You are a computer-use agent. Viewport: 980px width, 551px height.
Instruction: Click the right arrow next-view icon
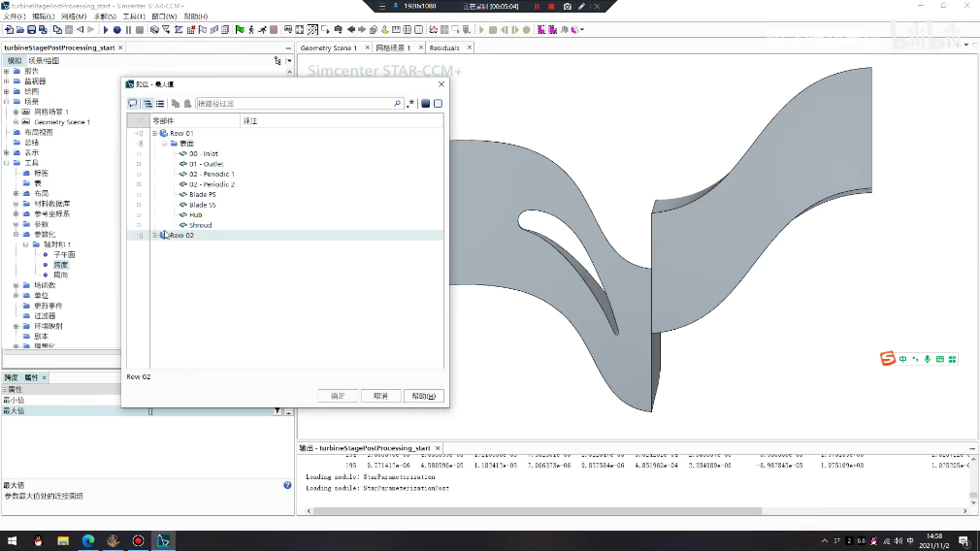(x=362, y=29)
